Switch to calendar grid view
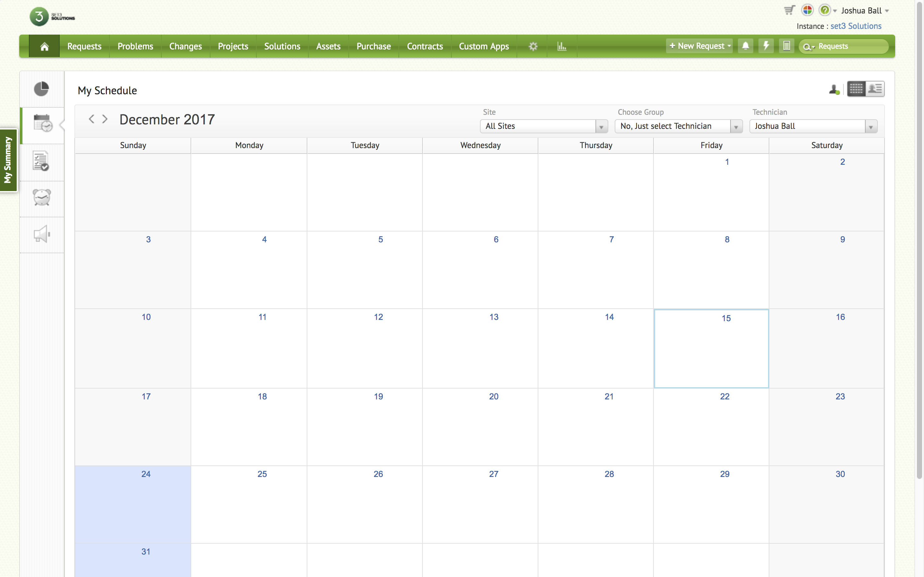Screen dimensions: 924x577 point(856,89)
